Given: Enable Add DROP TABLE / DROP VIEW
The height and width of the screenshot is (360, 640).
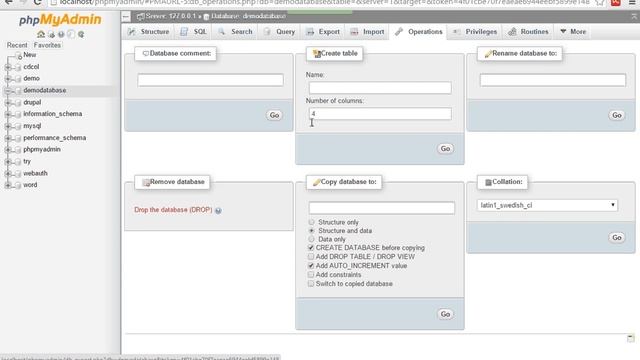Looking at the screenshot, I should [x=311, y=257].
